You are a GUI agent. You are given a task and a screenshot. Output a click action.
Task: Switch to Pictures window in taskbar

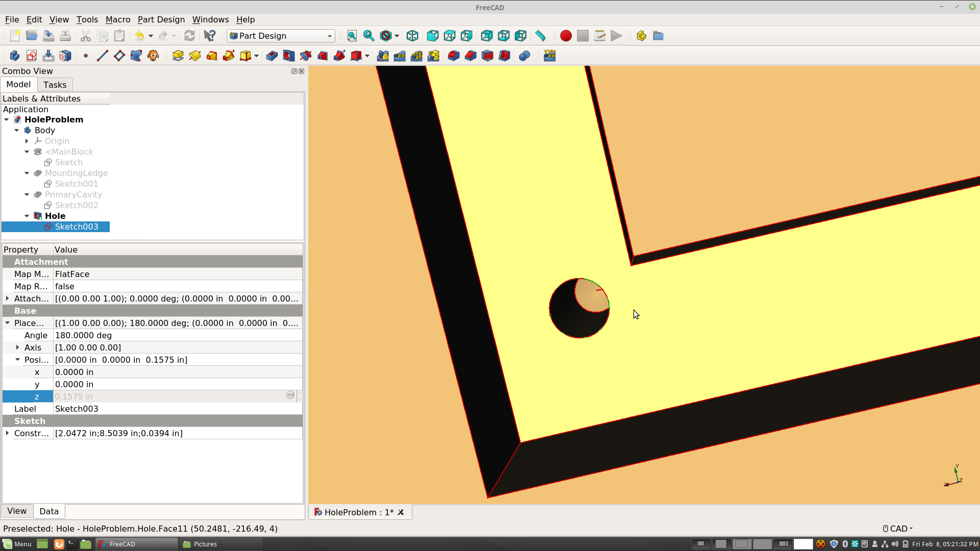(x=220, y=544)
